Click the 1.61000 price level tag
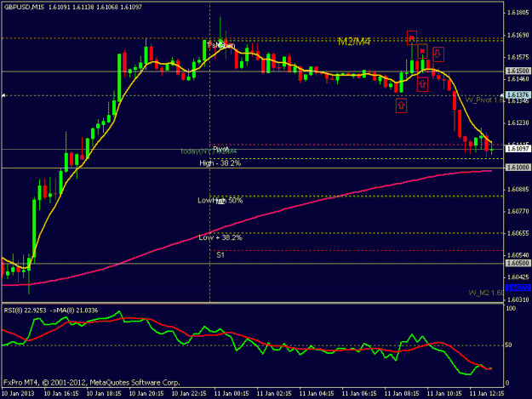The image size is (532, 399). [518, 168]
